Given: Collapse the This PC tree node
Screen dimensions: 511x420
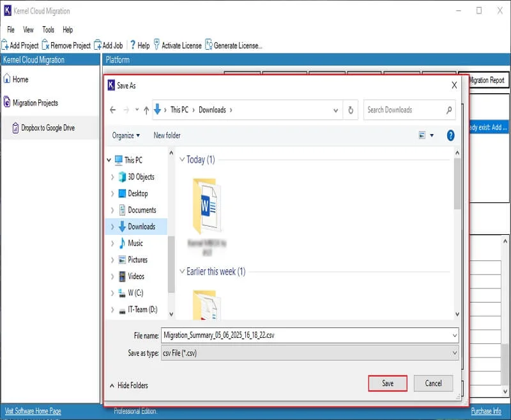Looking at the screenshot, I should pyautogui.click(x=109, y=160).
